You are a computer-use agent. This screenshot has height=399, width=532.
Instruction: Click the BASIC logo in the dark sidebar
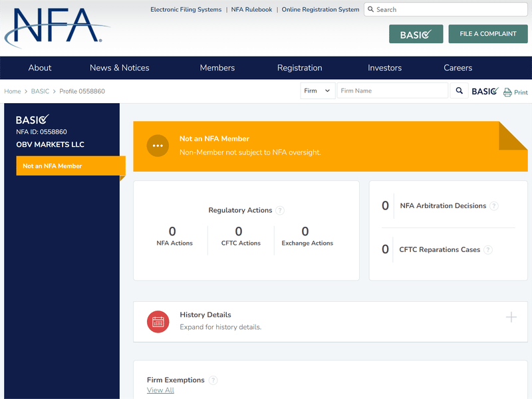(33, 120)
